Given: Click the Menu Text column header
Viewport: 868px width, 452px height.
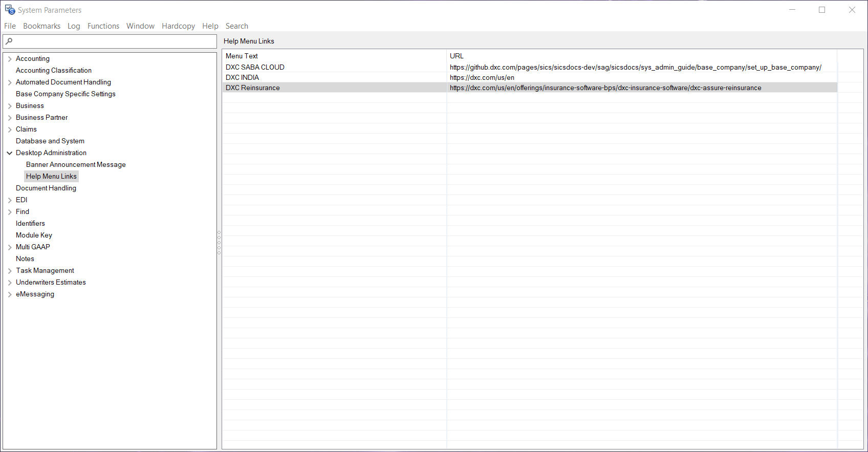Looking at the screenshot, I should pyautogui.click(x=334, y=56).
